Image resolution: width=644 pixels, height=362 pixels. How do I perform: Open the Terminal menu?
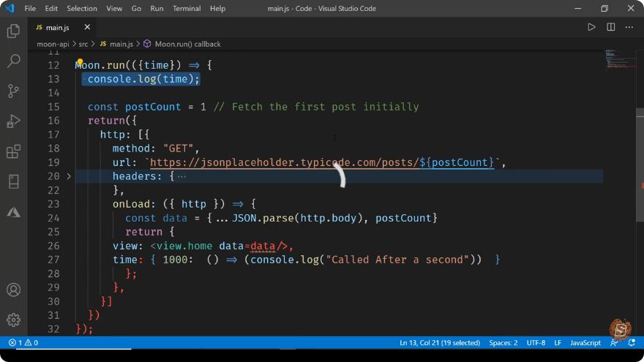(187, 8)
